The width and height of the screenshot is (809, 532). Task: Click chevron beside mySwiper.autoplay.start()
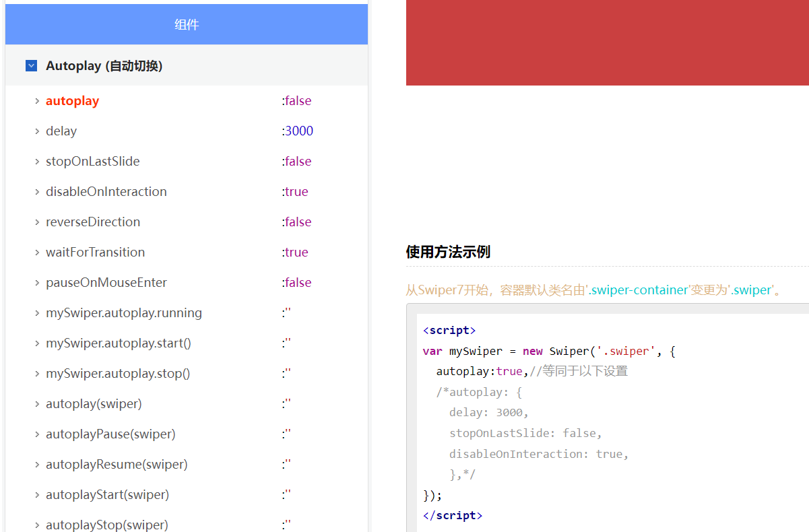point(37,343)
